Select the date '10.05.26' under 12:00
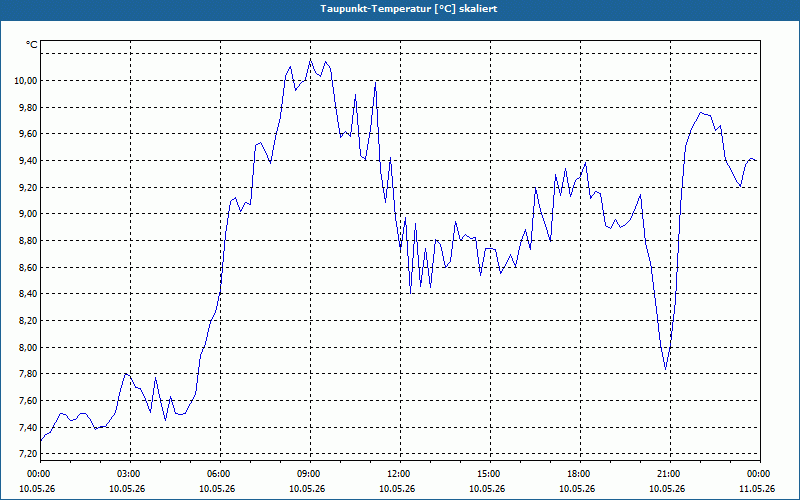 coord(398,489)
